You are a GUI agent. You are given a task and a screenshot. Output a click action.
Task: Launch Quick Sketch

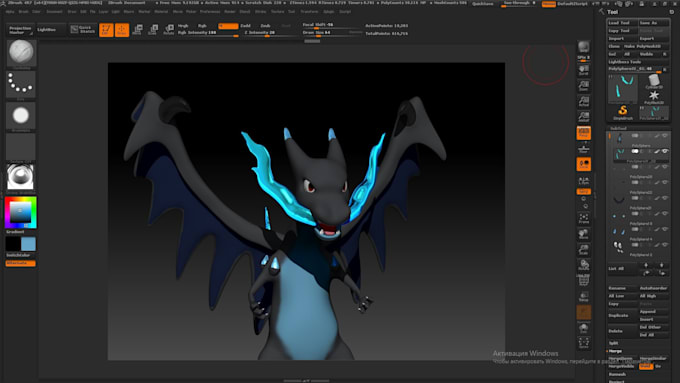coord(82,29)
